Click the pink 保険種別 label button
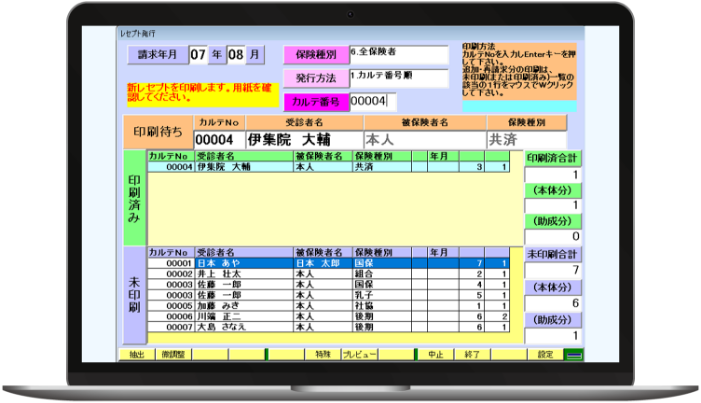The width and height of the screenshot is (701, 403). point(315,54)
